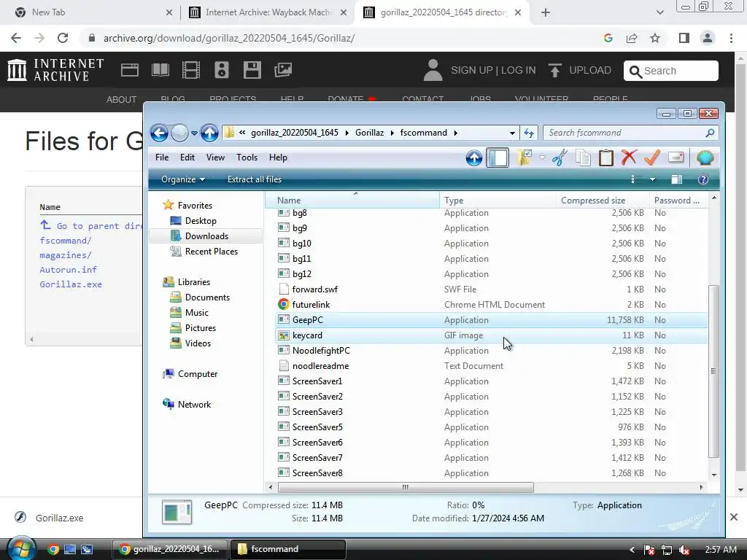The height and width of the screenshot is (560, 747).
Task: Click Extract all files
Action: point(255,179)
